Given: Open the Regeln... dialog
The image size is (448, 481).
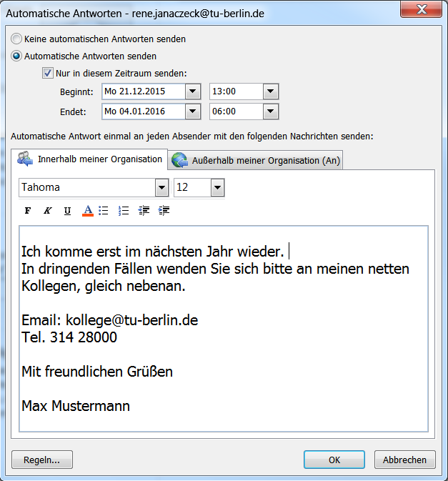Looking at the screenshot, I should coord(42,460).
